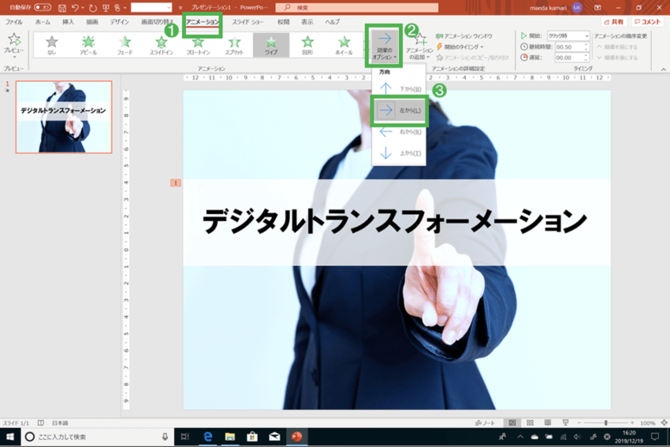The image size is (670, 447).
Task: Open Task View on taskbar
Action: (x=185, y=437)
